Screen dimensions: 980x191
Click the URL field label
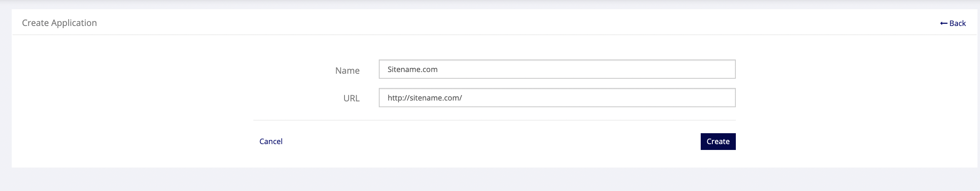click(351, 98)
